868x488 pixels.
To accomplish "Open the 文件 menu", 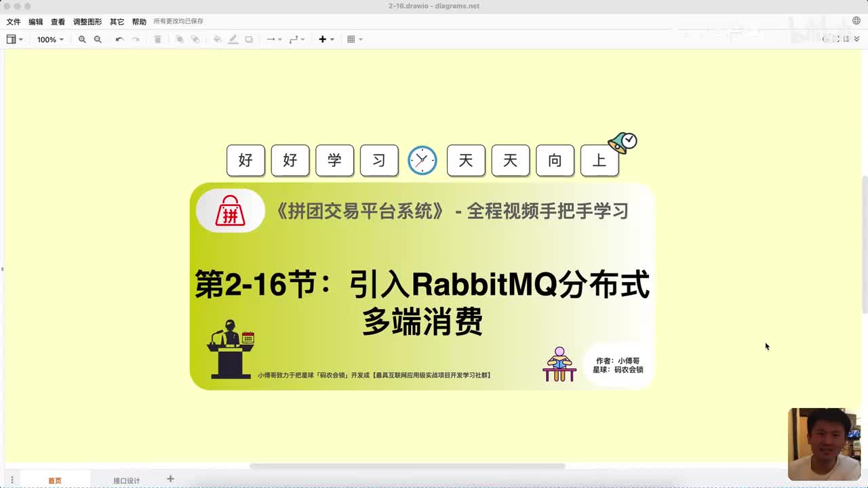I will [x=14, y=22].
